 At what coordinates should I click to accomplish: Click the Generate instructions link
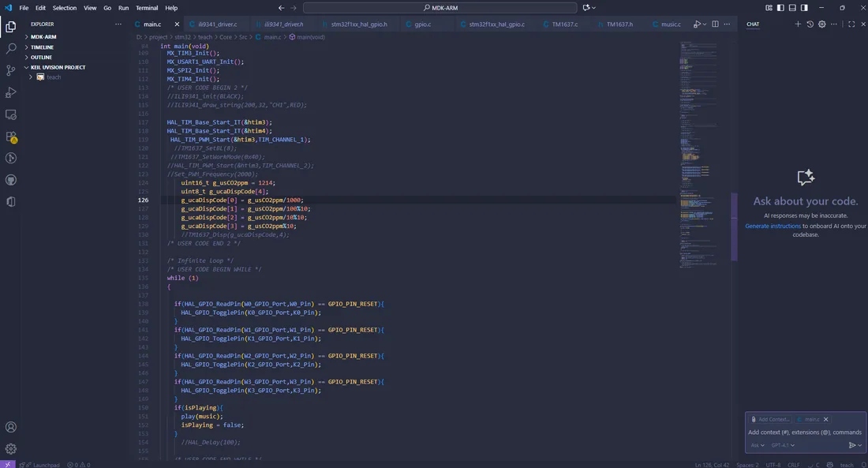click(x=773, y=226)
